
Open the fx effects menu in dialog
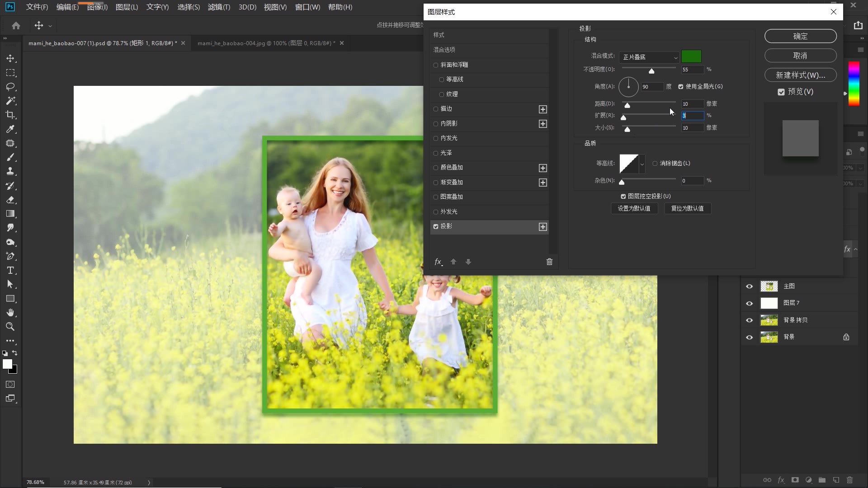tap(438, 262)
